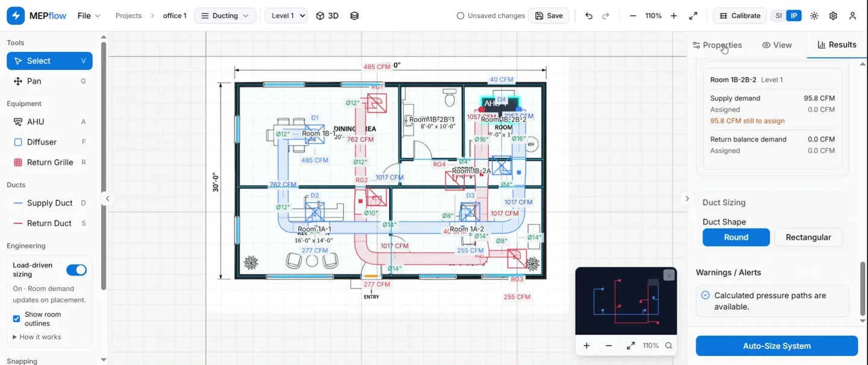Click the MEPflow lightning logo icon
This screenshot has height=365, width=868.
(16, 16)
